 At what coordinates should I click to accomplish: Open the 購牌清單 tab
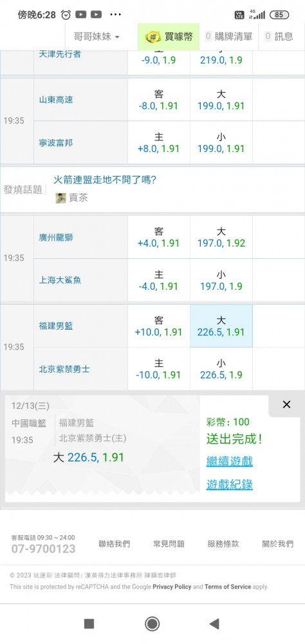coord(228,37)
